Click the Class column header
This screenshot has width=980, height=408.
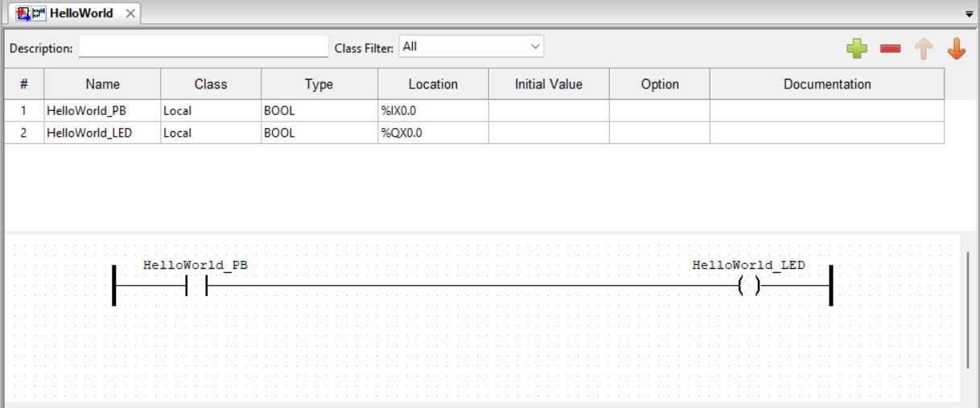point(211,84)
